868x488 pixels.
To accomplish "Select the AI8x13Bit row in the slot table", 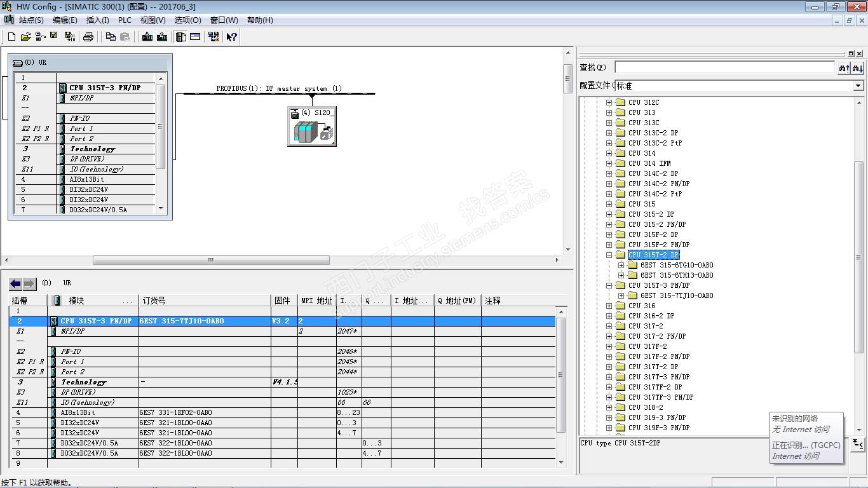I will tap(283, 412).
